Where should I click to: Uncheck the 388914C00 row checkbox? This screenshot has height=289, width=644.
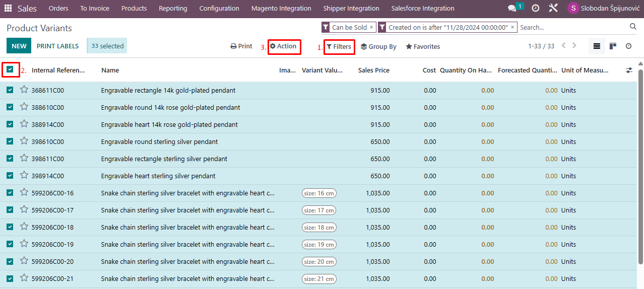[10, 124]
